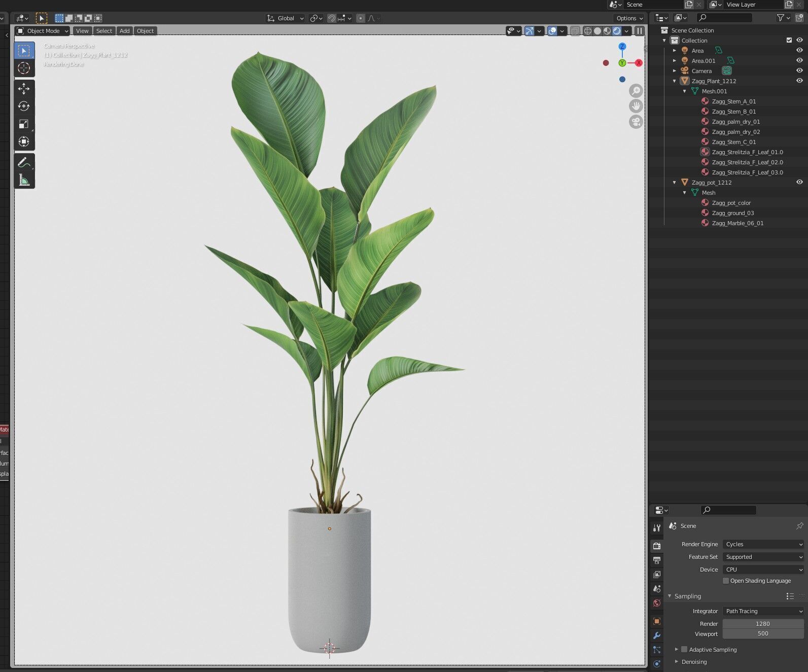Screen dimensions: 808x672
Task: Enable Adaptive Sampling checkbox
Action: 684,650
